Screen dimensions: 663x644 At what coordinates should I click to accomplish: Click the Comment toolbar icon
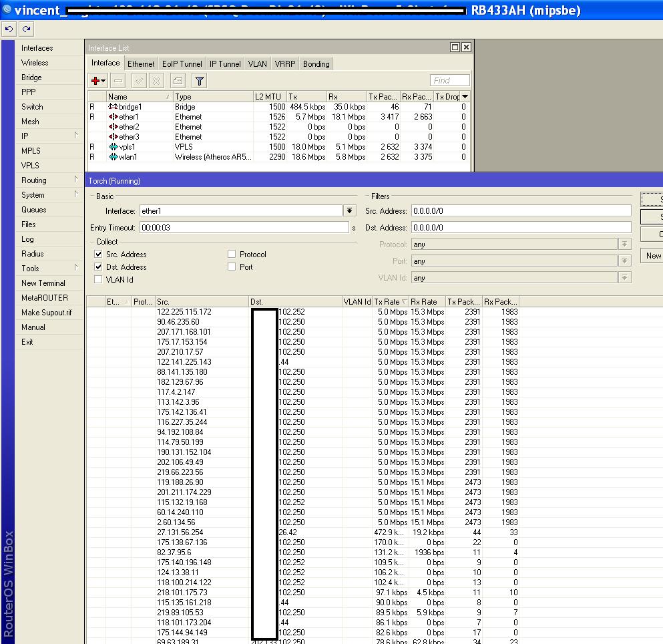(x=178, y=81)
